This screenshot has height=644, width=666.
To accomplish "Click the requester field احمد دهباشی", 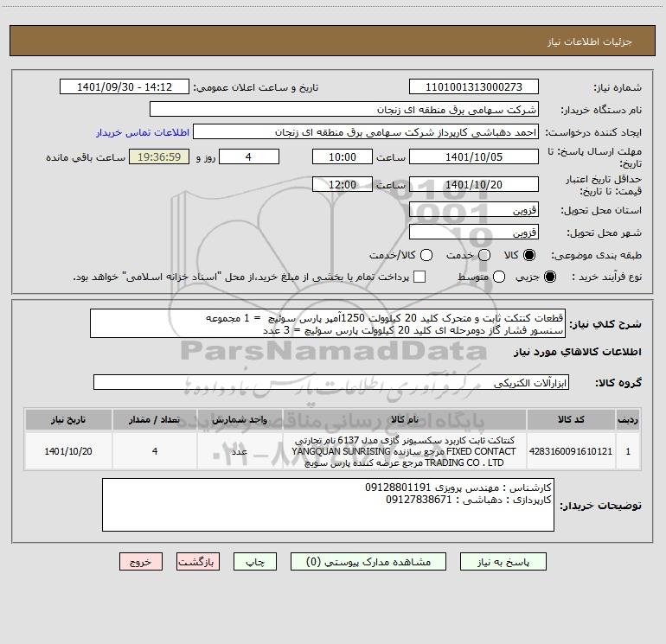I will 366,132.
